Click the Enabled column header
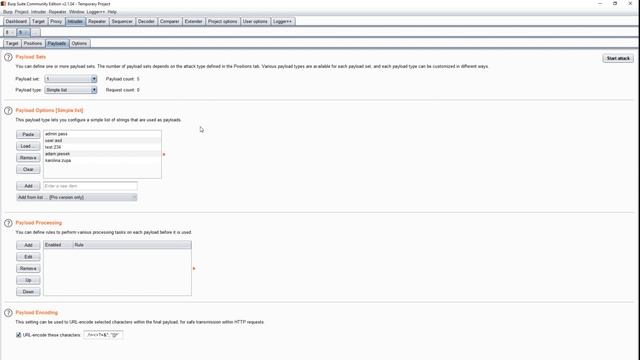This screenshot has width=640, height=360. coord(58,245)
